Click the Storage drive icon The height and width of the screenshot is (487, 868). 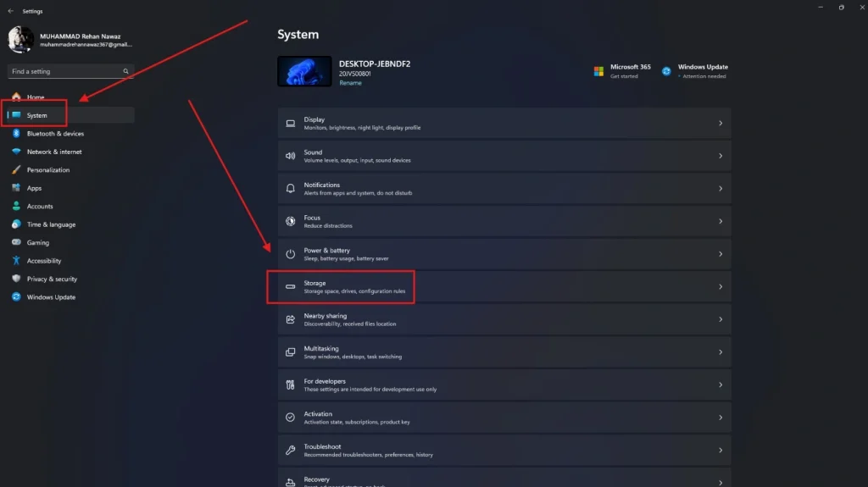click(290, 286)
